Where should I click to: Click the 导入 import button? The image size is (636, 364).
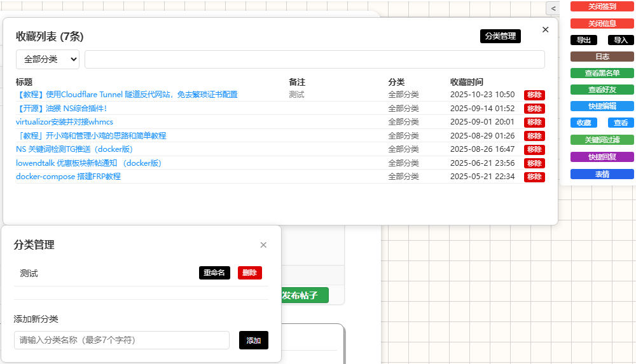coord(620,40)
